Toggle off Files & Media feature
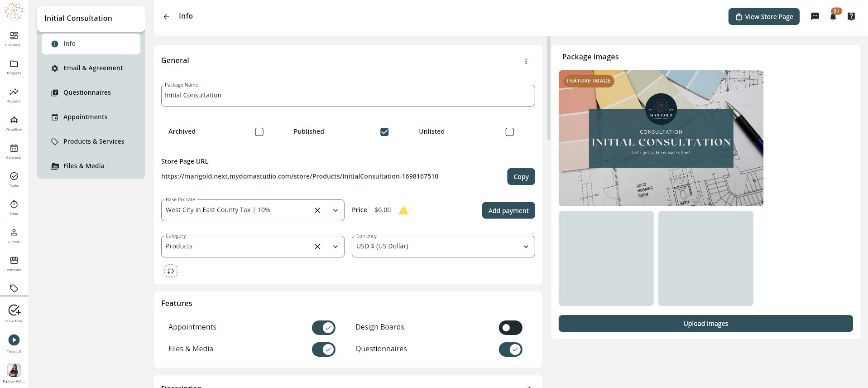Viewport: 868px width, 388px height. (324, 349)
